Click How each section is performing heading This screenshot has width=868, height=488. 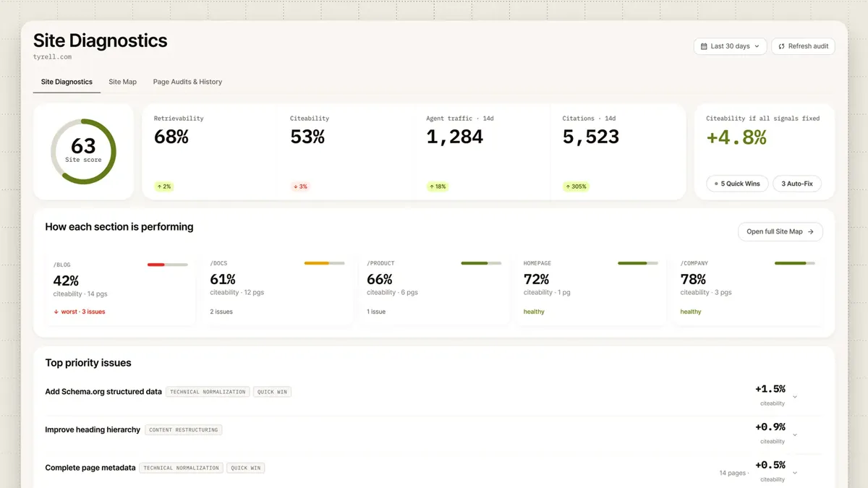tap(119, 227)
